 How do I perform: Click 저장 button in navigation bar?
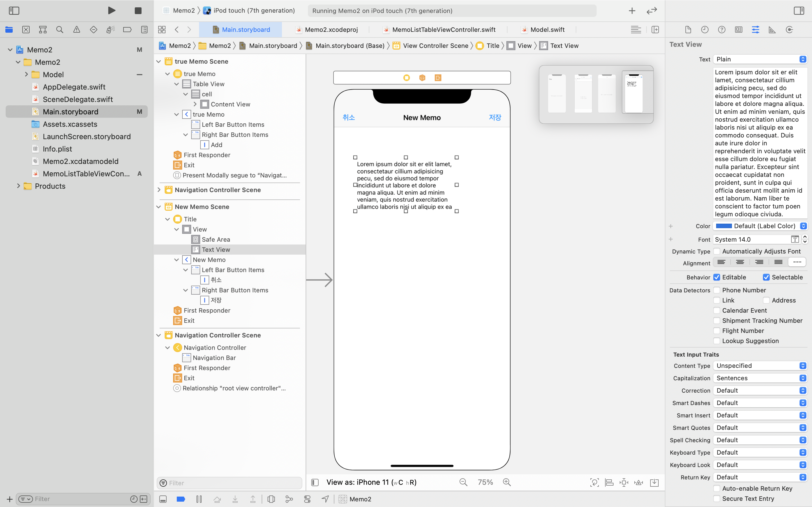pyautogui.click(x=495, y=117)
